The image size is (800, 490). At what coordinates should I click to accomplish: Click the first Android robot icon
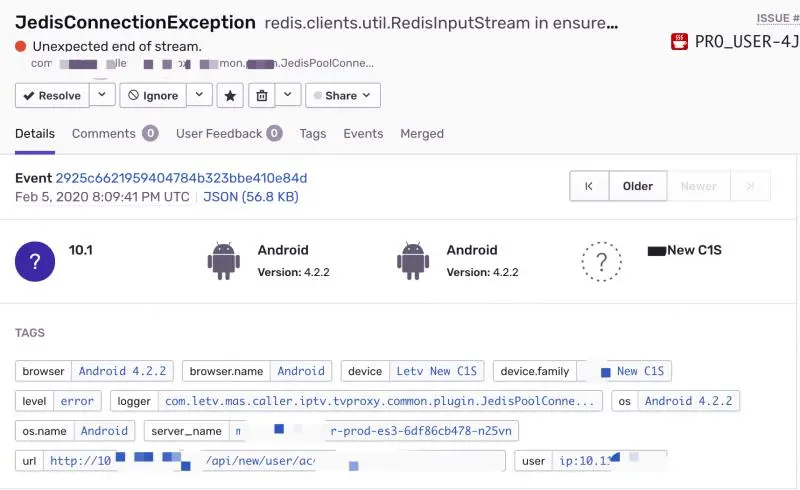point(223,261)
